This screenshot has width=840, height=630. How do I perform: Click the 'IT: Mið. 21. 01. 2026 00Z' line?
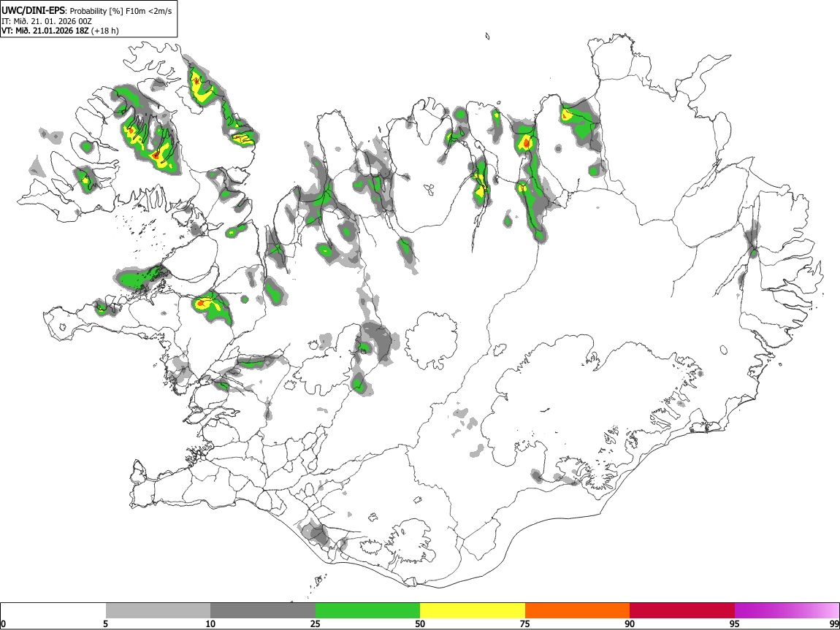click(x=47, y=21)
